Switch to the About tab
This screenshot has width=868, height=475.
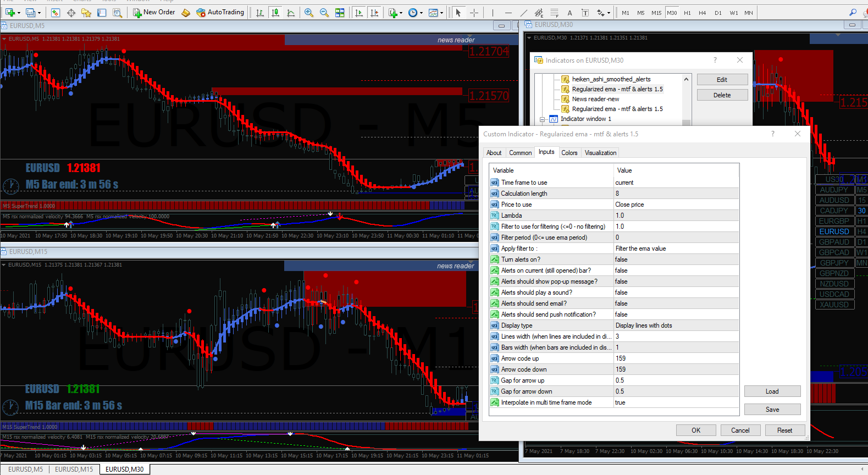[494, 153]
